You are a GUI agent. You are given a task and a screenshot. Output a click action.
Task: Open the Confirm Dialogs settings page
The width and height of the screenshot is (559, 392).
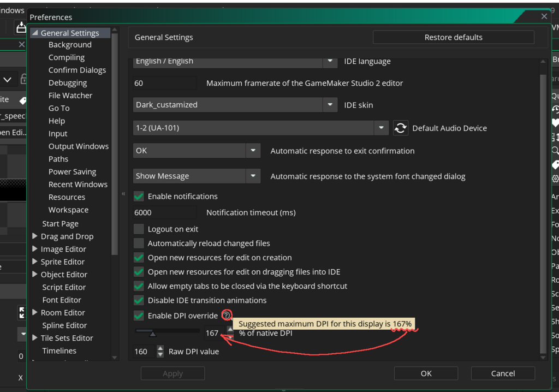77,70
